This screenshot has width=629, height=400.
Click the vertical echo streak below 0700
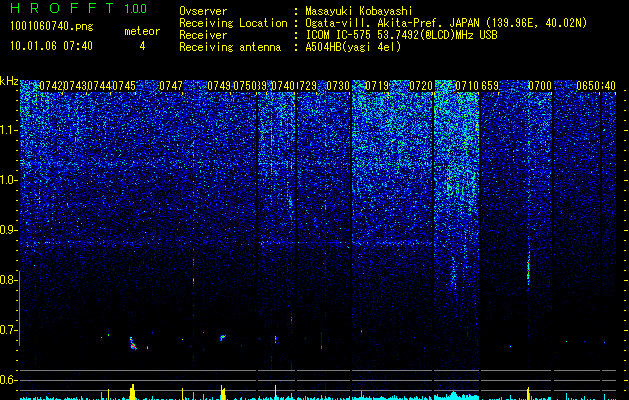[x=528, y=268]
